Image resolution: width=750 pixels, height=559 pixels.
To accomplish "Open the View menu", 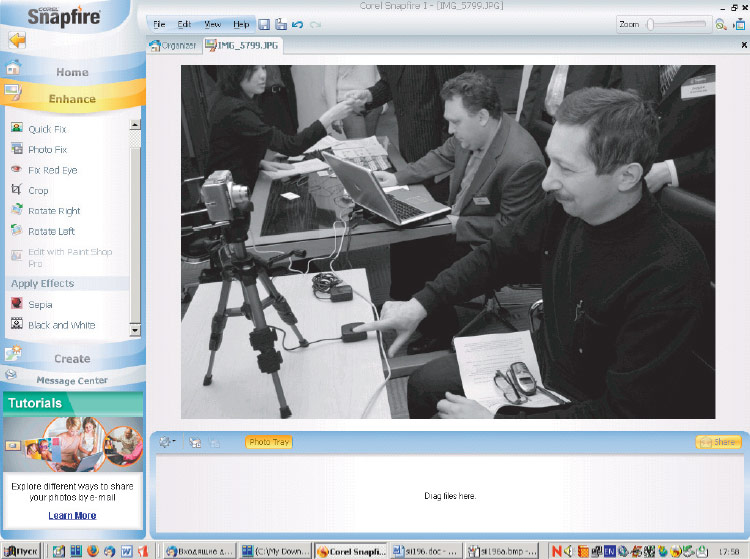I will pyautogui.click(x=213, y=23).
